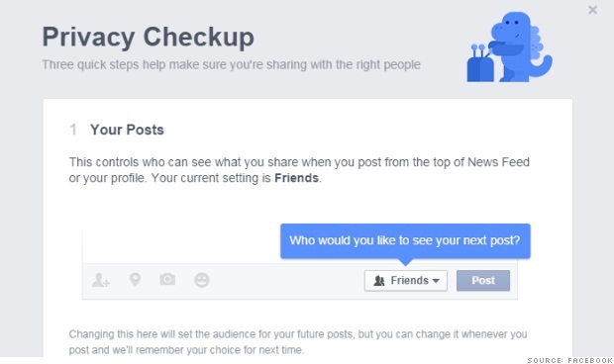Click the friends silhouette icon in audience selector
The image size is (614, 364).
coord(379,280)
